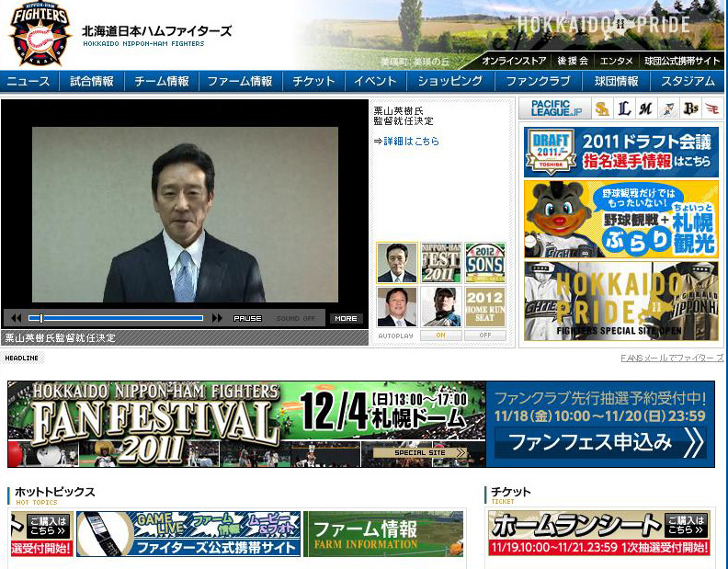Open the Orix Buffaloes Bs team icon
The height and width of the screenshot is (569, 728).
coord(690,109)
